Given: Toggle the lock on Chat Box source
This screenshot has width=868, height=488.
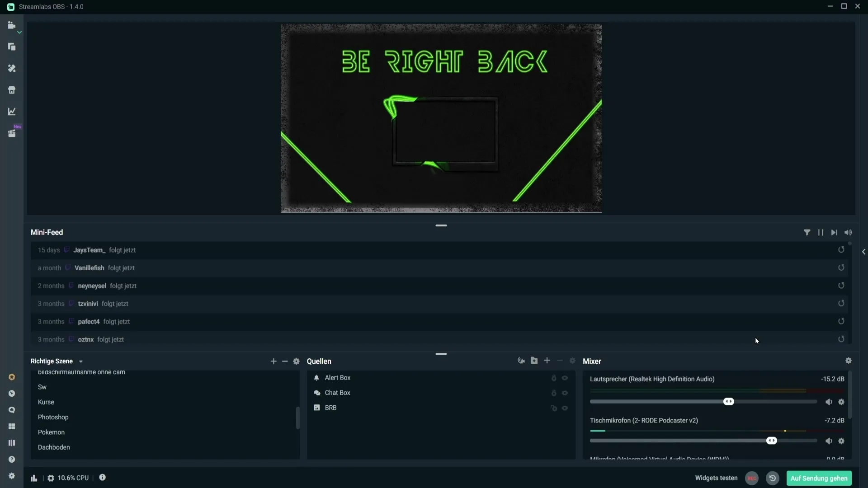Looking at the screenshot, I should pyautogui.click(x=554, y=393).
